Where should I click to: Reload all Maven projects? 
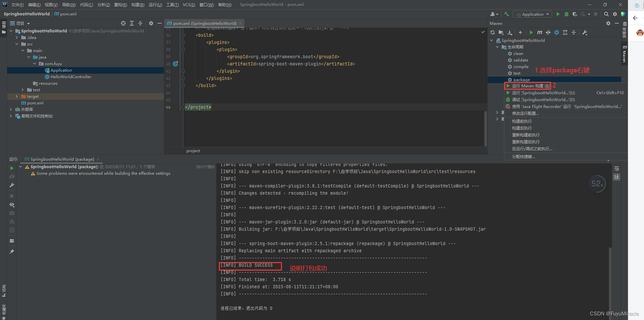pyautogui.click(x=493, y=32)
